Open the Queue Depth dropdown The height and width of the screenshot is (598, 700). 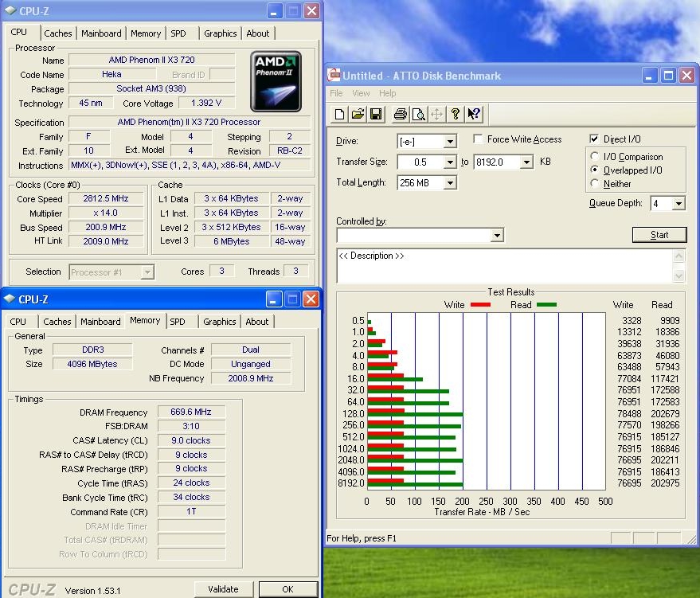(x=678, y=204)
